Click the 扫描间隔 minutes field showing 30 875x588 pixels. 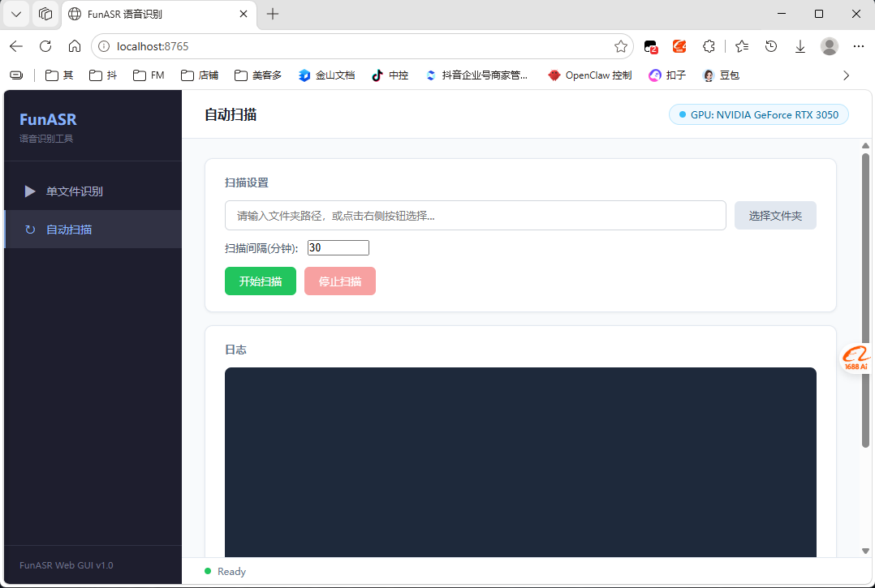tap(338, 247)
